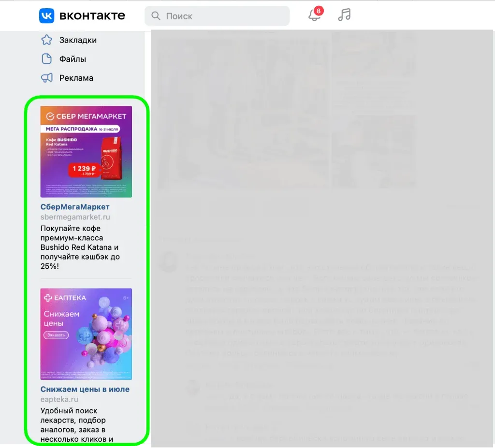Click the star icon beside Закладки
Screen dimensions: 495x448
pos(46,40)
